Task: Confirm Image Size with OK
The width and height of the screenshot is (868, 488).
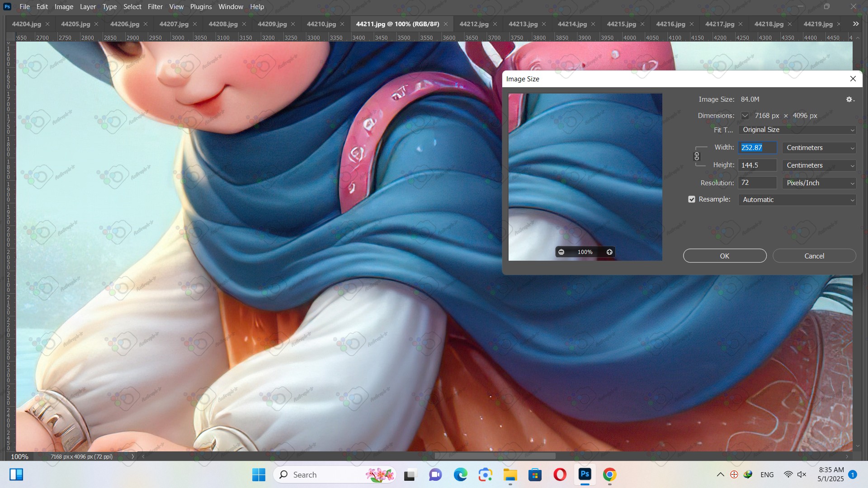Action: [x=725, y=256]
